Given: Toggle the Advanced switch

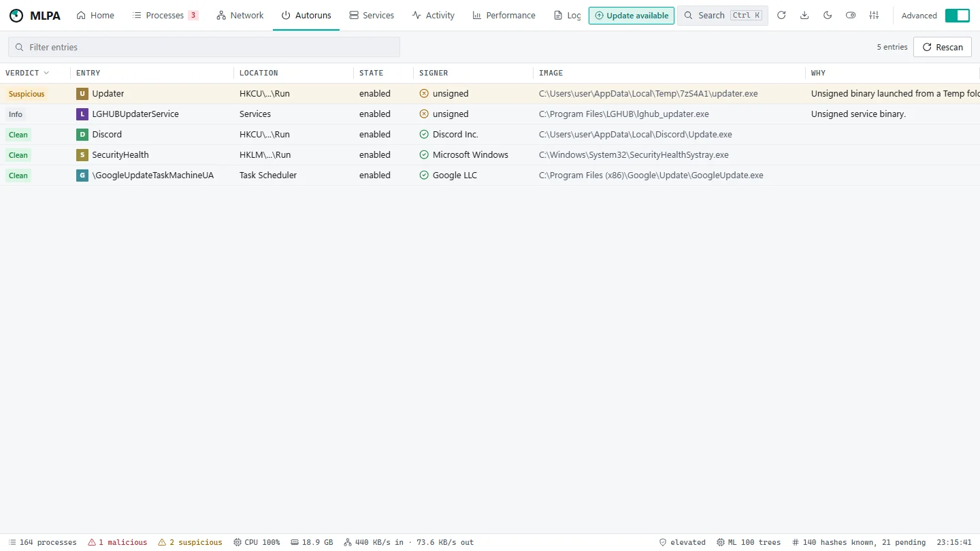Looking at the screenshot, I should [958, 15].
